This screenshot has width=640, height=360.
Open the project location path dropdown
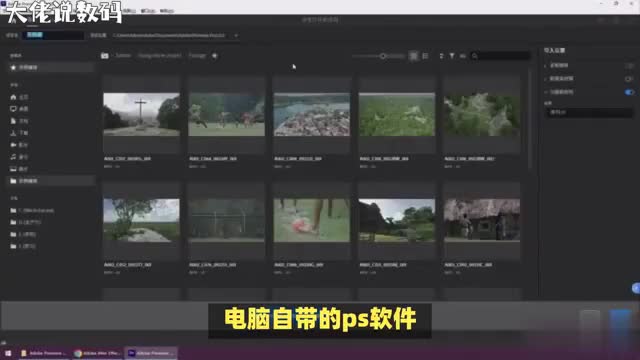click(x=176, y=36)
